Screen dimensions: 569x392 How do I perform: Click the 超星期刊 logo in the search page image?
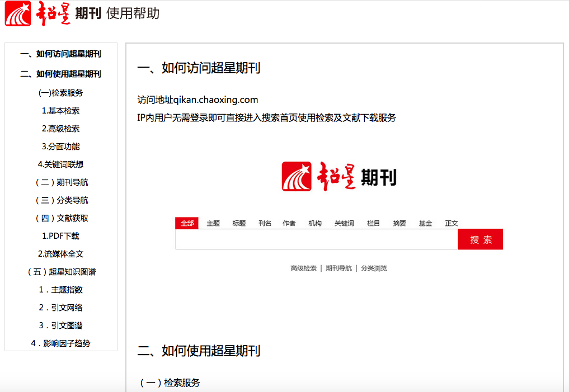339,177
